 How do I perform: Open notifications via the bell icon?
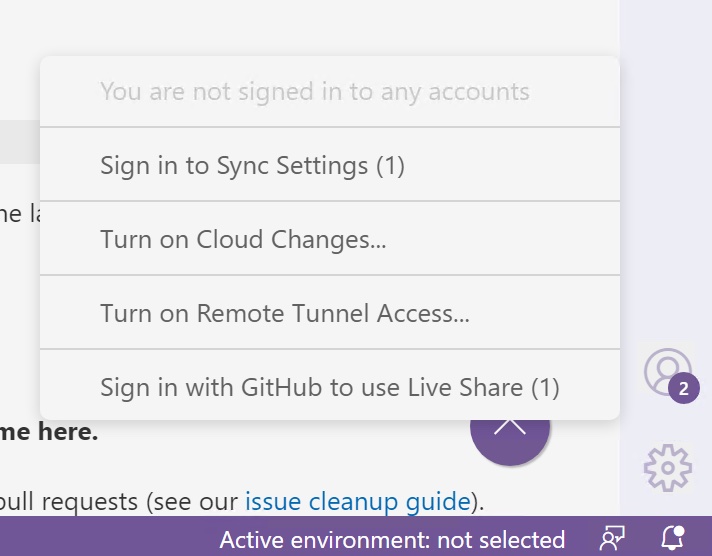[x=673, y=539]
